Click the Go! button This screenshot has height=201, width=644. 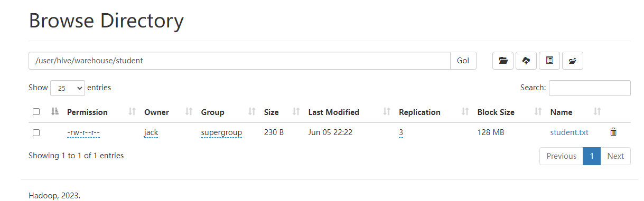click(x=463, y=61)
